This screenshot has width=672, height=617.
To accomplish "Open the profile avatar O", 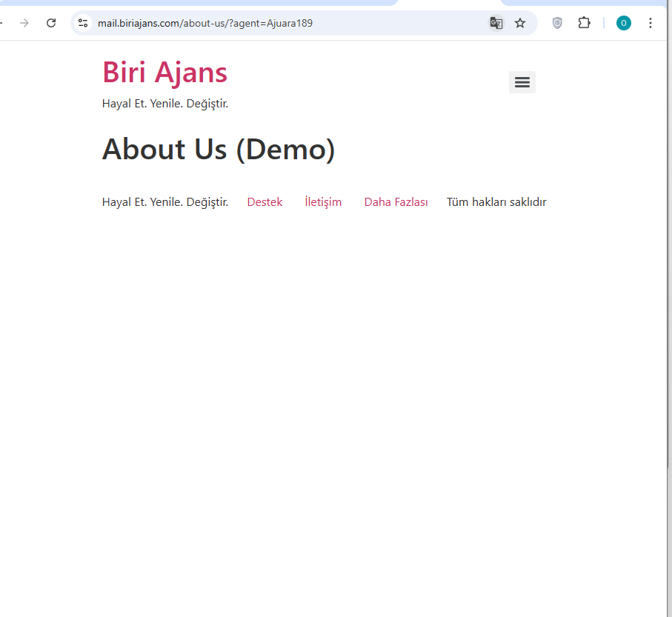I will coord(624,23).
